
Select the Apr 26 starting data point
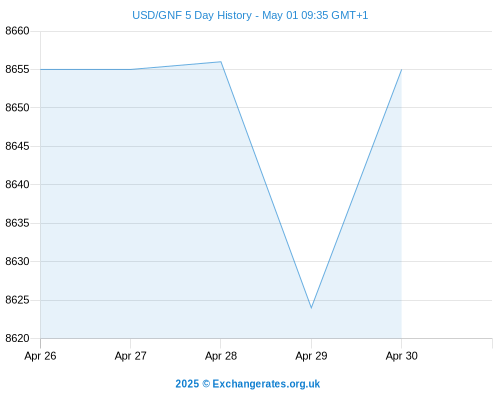[x=41, y=69]
